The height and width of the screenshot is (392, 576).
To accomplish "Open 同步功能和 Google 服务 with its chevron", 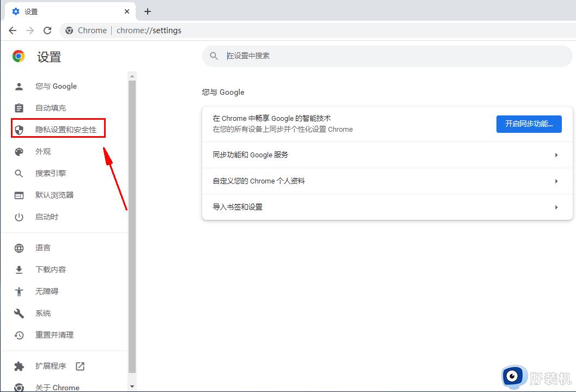I will point(387,155).
